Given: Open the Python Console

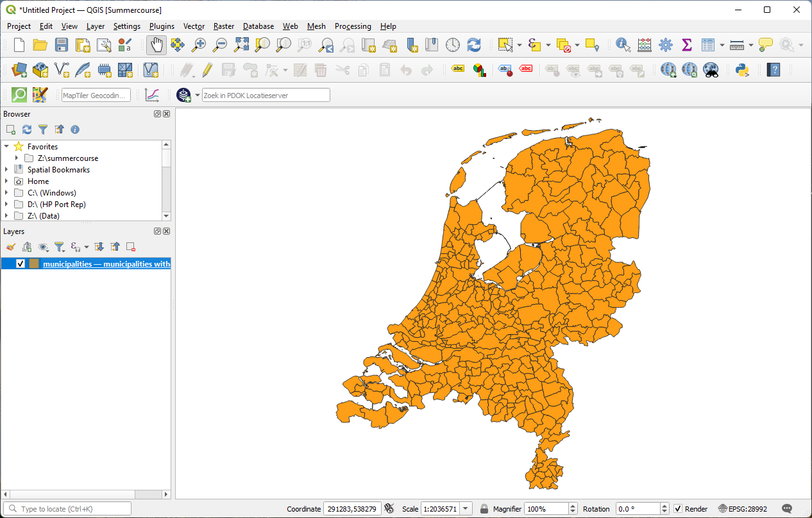Looking at the screenshot, I should click(x=742, y=71).
